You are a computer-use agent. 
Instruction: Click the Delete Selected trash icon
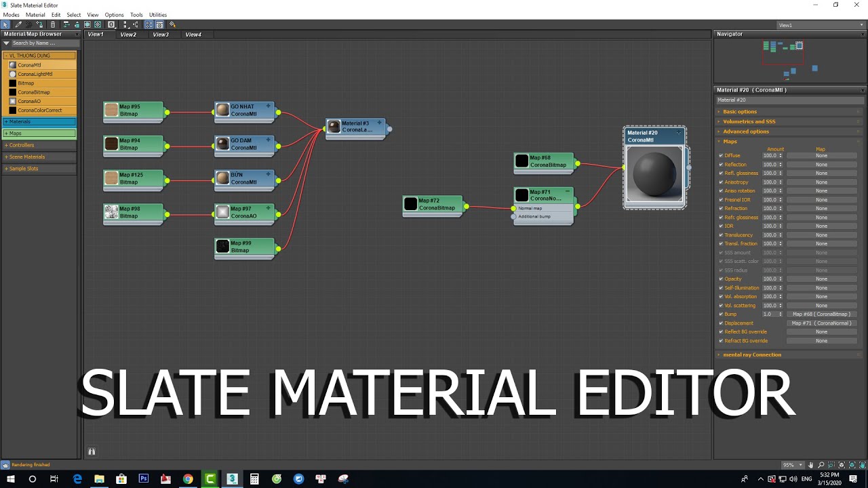(x=53, y=24)
